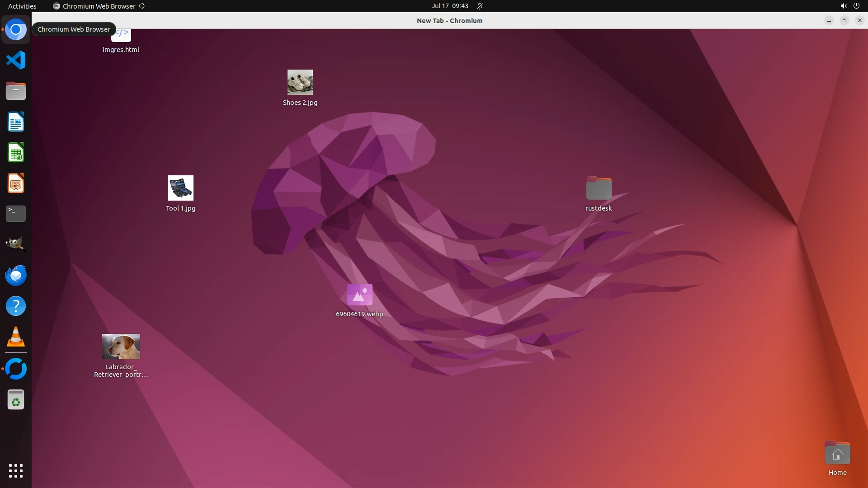The image size is (868, 488).
Task: Select the Shoes 2.jpg desktop thumbnail
Action: [300, 82]
